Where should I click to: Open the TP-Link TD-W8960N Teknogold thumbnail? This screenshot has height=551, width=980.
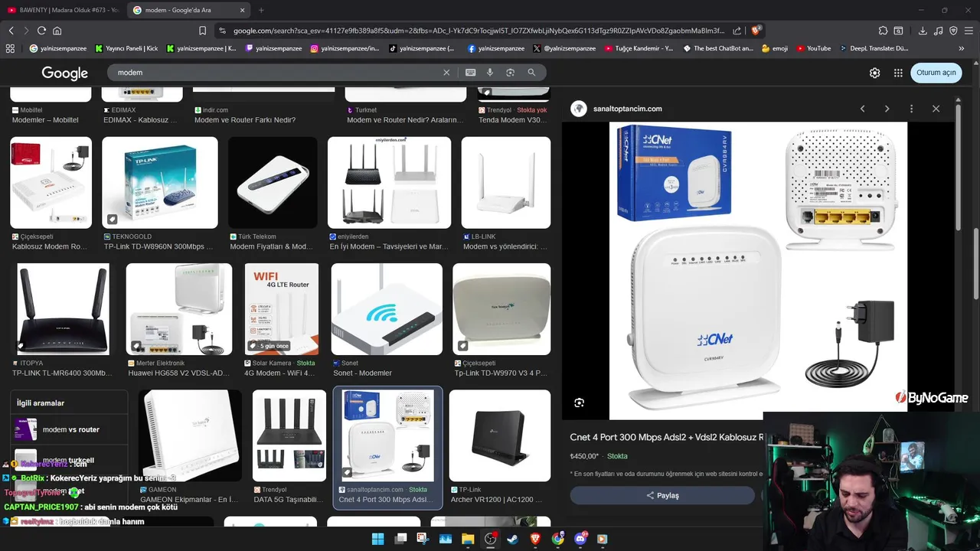point(160,183)
